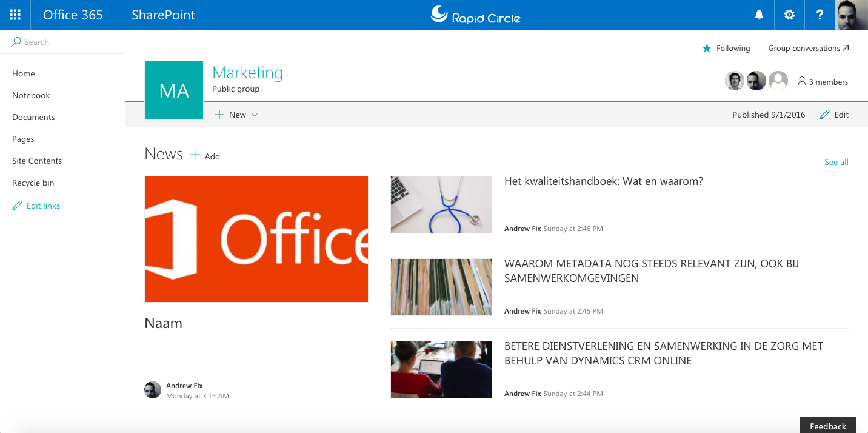Click the first member avatar
The height and width of the screenshot is (433, 868).
coord(735,81)
